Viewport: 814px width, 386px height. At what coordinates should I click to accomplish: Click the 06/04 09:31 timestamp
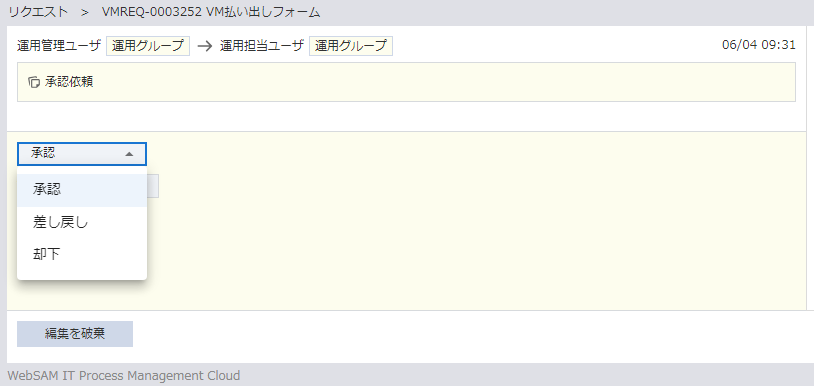(758, 45)
